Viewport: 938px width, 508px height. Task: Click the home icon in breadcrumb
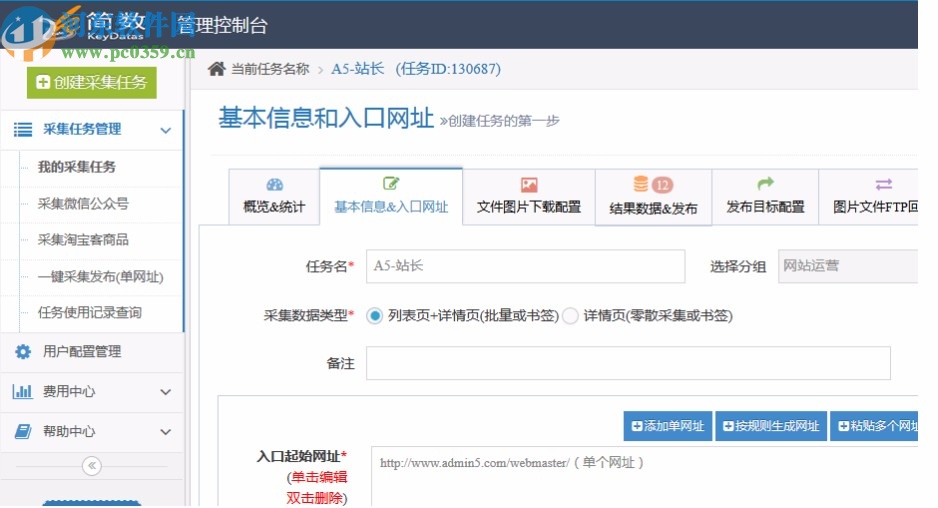[x=216, y=69]
